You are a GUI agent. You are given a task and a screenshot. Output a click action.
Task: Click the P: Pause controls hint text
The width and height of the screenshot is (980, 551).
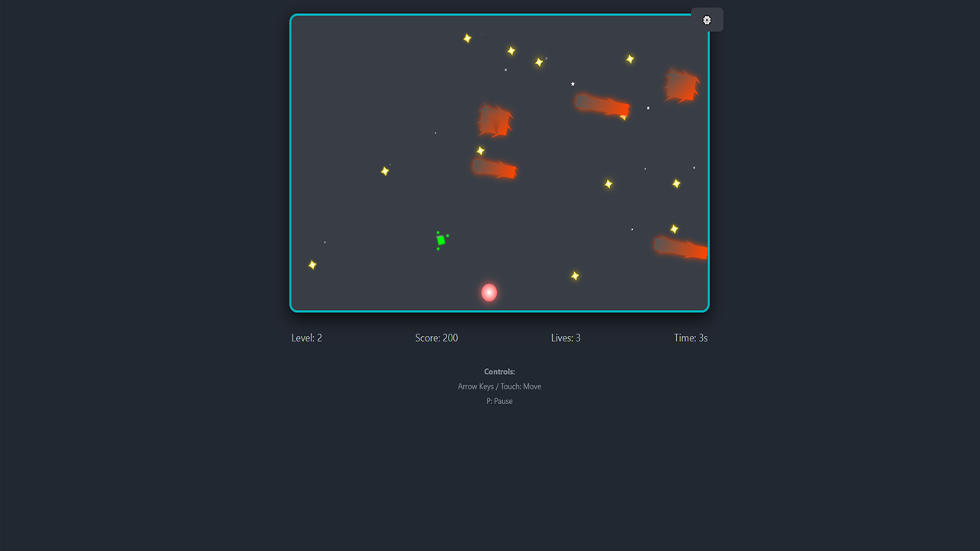click(x=499, y=401)
